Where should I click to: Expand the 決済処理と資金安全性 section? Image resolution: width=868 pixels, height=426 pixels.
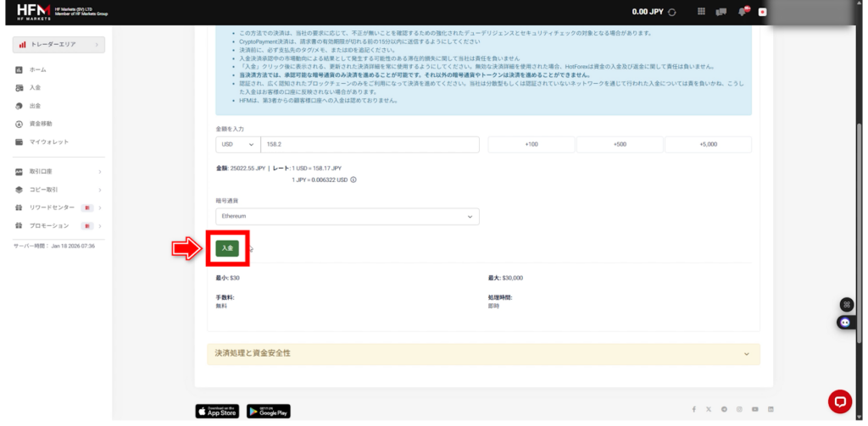[483, 353]
